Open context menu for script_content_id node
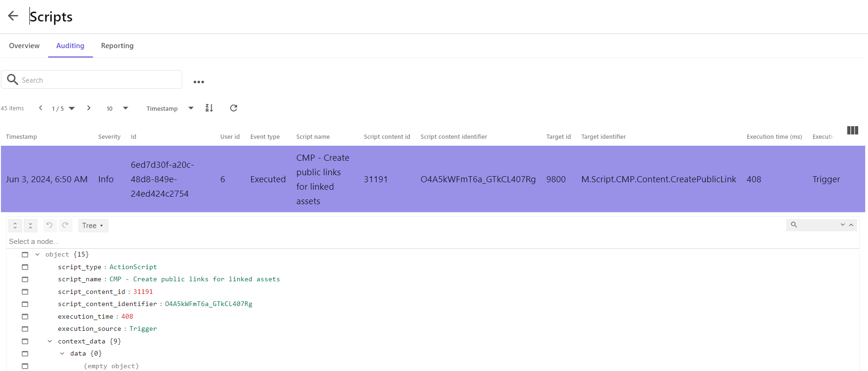The width and height of the screenshot is (868, 371). 25,292
